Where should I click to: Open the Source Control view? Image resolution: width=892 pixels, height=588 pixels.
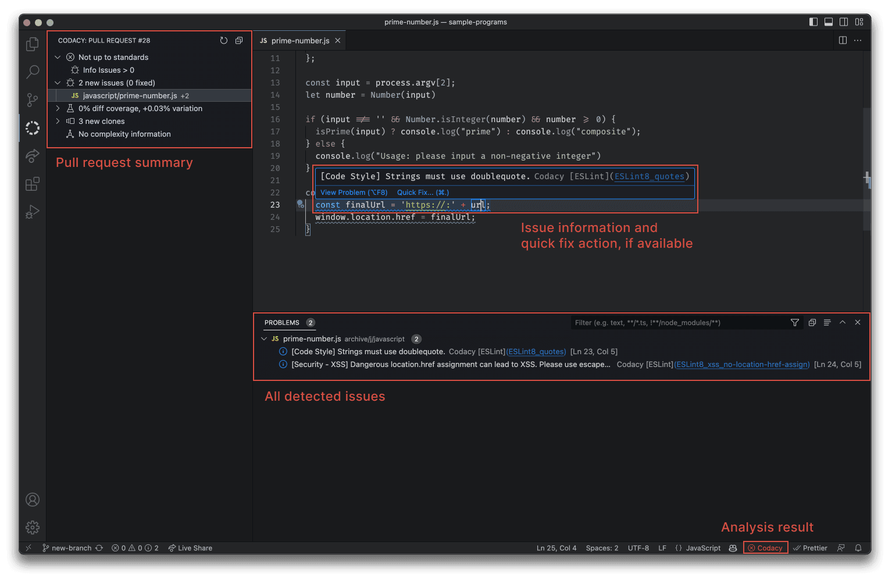(32, 99)
